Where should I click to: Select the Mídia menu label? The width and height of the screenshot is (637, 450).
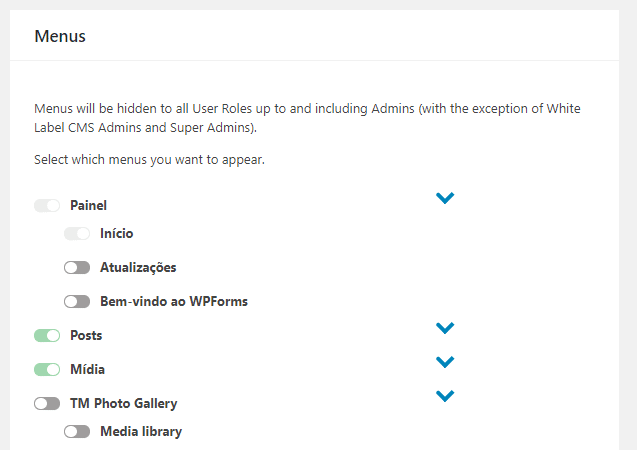(87, 370)
